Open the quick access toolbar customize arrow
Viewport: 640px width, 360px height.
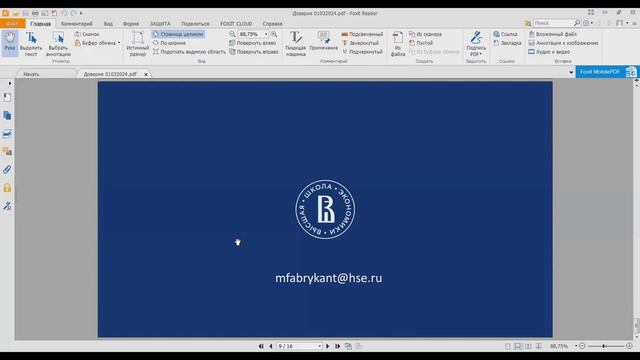point(81,13)
